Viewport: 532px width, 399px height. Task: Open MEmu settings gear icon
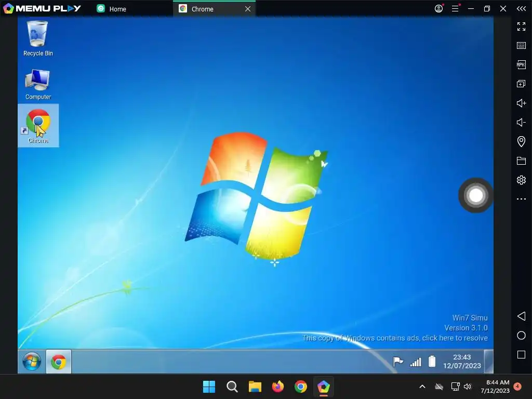coord(521,180)
